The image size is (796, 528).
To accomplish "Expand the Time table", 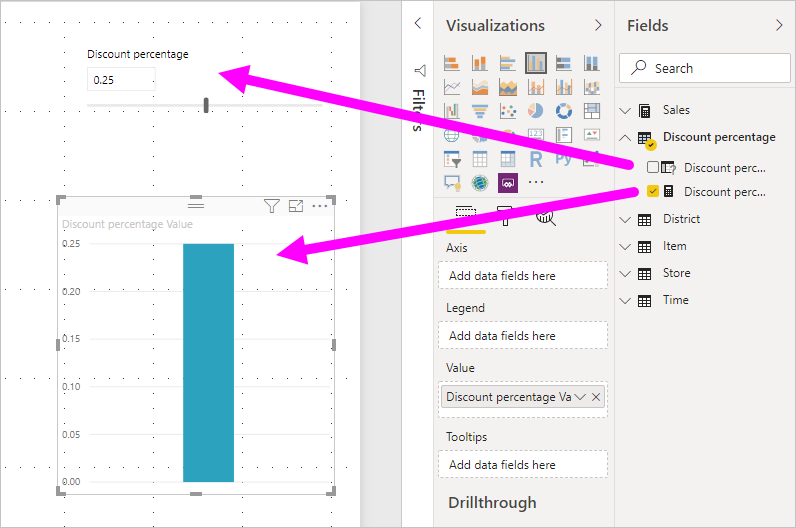I will (625, 301).
